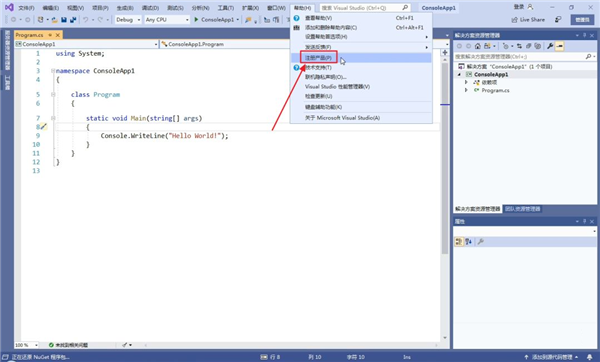Toggle Preview Selected Items in Solution Explorer
Image resolution: width=600 pixels, height=362 pixels.
click(559, 46)
